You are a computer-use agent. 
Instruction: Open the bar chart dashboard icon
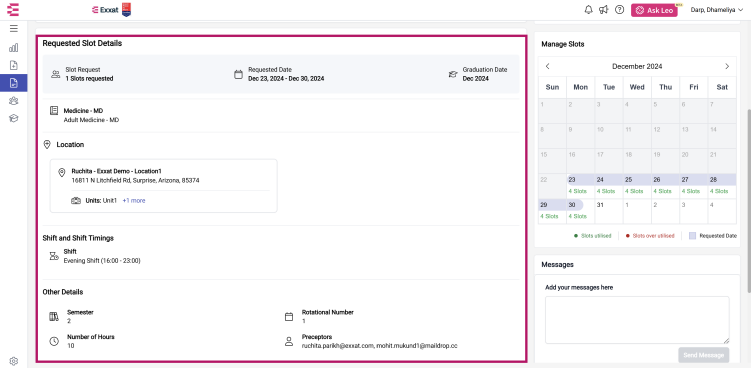pos(13,47)
